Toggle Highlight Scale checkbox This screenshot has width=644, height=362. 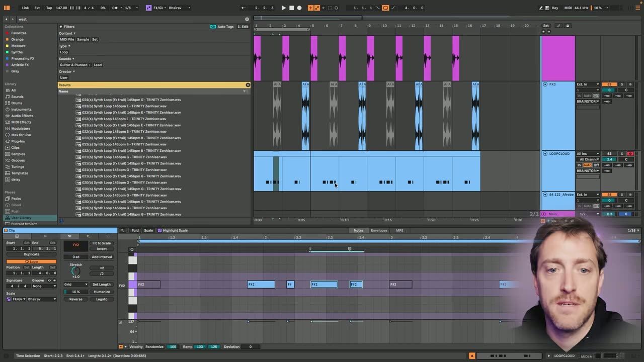[x=159, y=230]
